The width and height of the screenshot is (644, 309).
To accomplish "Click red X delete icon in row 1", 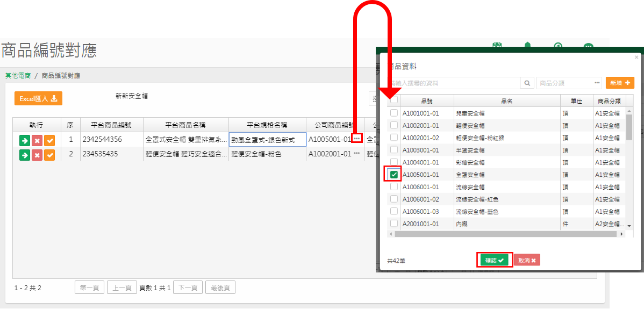I will click(x=37, y=141).
